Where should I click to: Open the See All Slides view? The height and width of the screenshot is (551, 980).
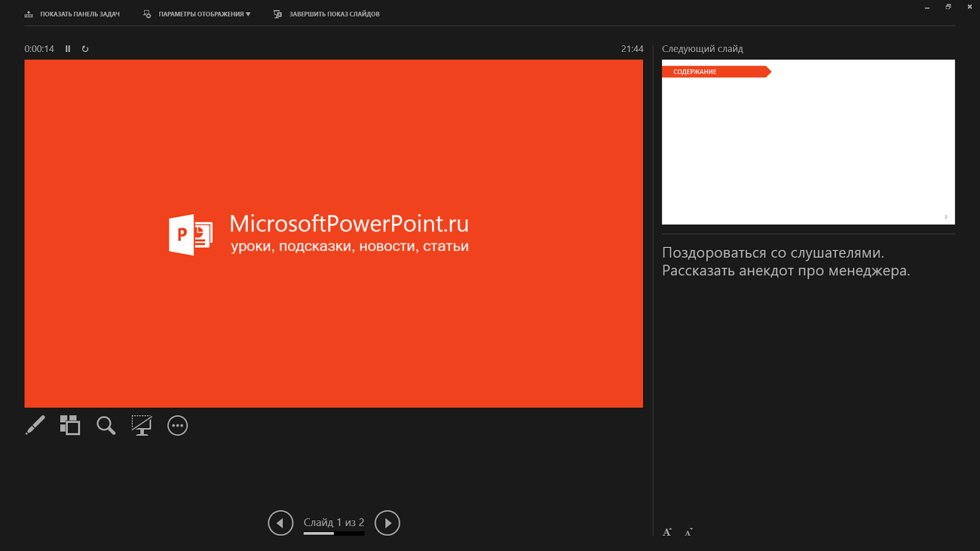coord(70,425)
